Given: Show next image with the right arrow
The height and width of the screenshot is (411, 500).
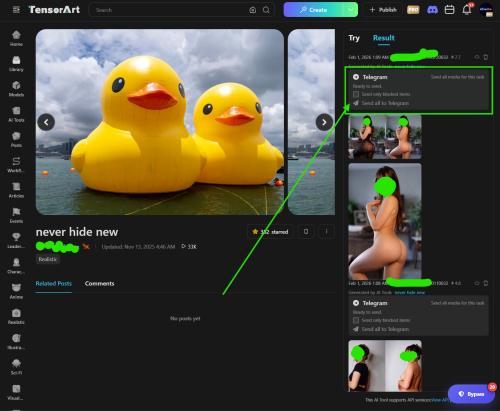Looking at the screenshot, I should coord(324,122).
